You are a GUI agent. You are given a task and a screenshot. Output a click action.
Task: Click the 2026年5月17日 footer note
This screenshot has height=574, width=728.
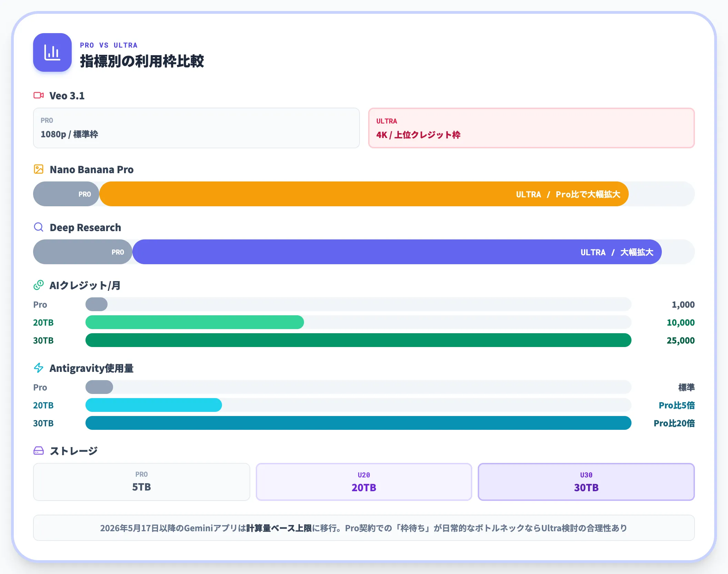tap(364, 528)
